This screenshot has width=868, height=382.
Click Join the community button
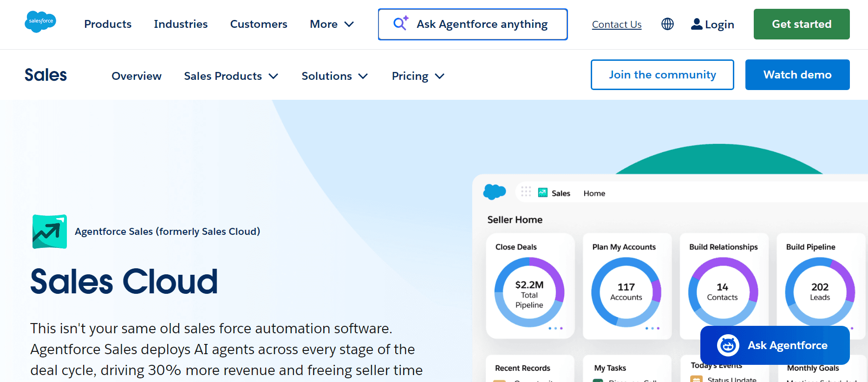pos(662,75)
